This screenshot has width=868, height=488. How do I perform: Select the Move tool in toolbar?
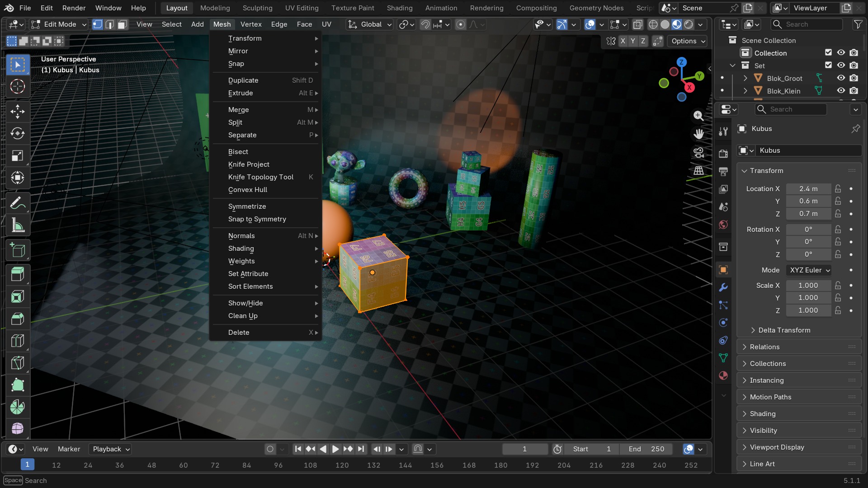click(x=18, y=112)
